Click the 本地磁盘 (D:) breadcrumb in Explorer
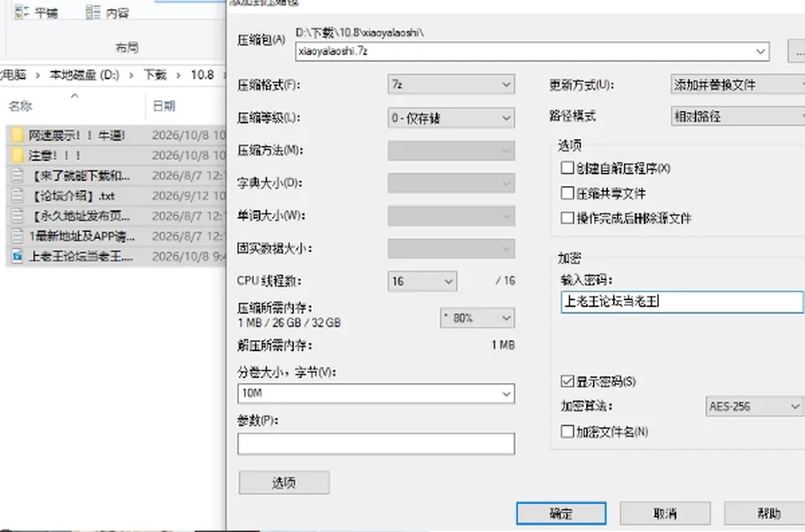This screenshot has height=532, width=805. 84,75
